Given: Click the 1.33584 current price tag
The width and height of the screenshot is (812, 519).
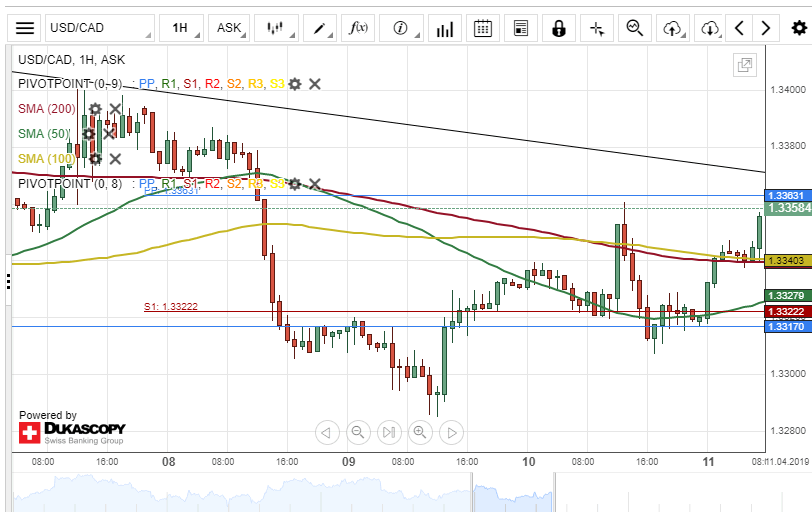Looking at the screenshot, I should point(789,208).
